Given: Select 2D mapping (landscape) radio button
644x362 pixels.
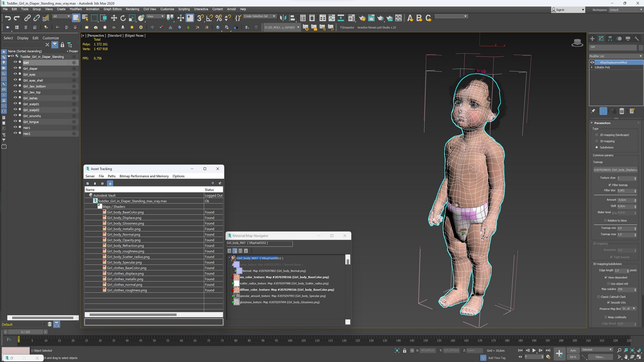Looking at the screenshot, I should [597, 135].
